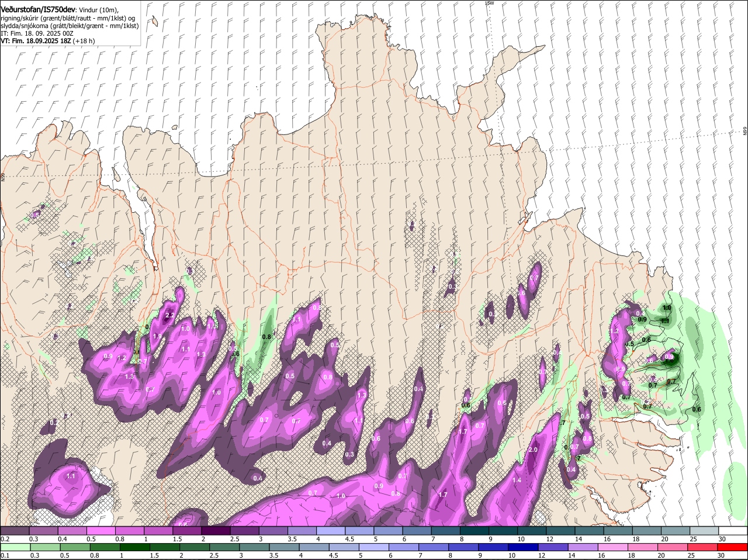Select pale green swatch between 0.1 and 0.3
This screenshot has width=748, height=560.
click(x=15, y=547)
